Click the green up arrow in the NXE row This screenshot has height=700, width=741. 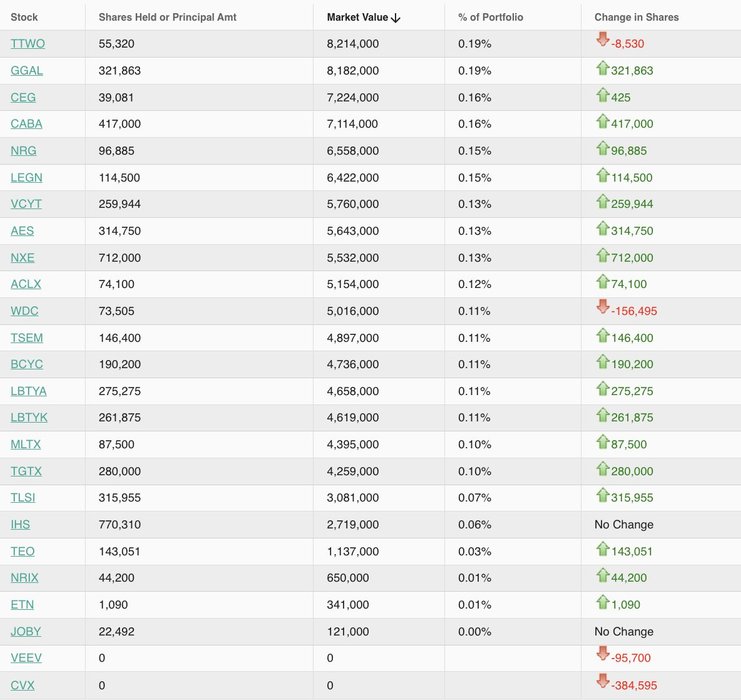[603, 255]
